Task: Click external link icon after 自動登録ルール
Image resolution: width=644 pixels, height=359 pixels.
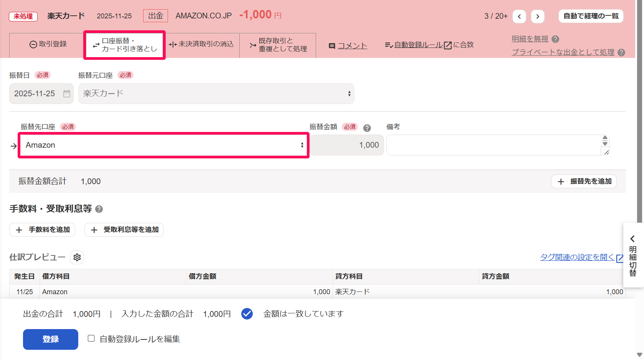Action: tap(448, 45)
